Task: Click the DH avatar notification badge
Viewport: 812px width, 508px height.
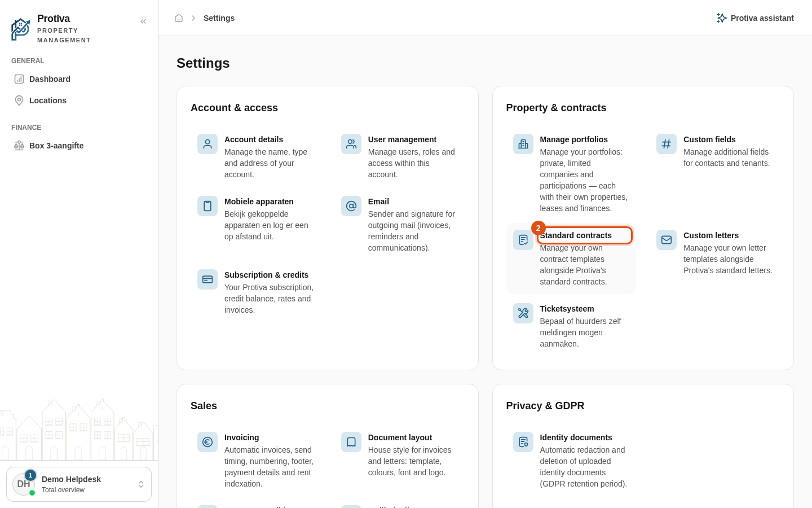Action: pos(30,475)
